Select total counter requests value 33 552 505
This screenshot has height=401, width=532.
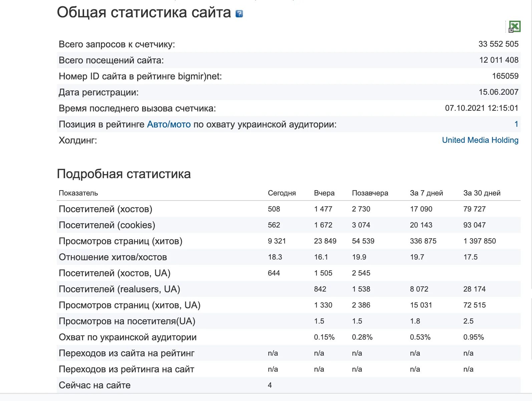[x=498, y=44]
